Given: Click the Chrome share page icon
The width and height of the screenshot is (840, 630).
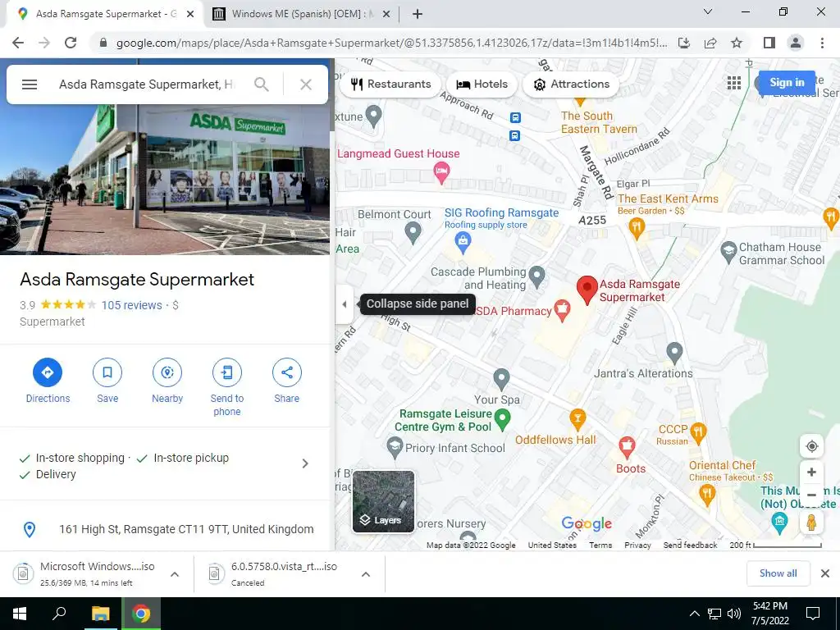Looking at the screenshot, I should pyautogui.click(x=710, y=43).
